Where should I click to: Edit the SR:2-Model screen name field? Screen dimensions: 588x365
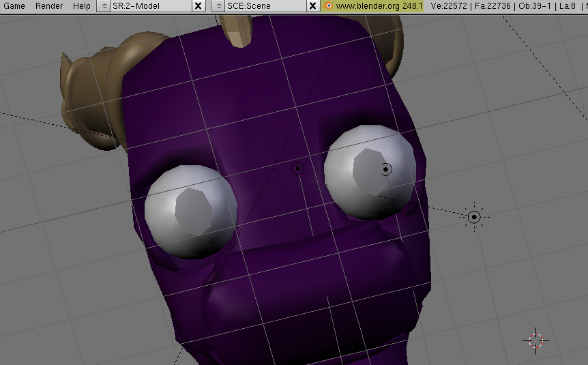(151, 6)
